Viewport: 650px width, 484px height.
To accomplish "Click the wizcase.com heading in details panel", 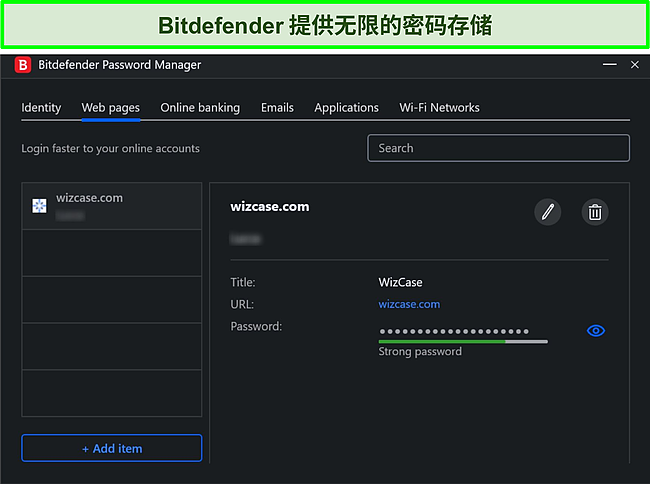I will click(270, 206).
